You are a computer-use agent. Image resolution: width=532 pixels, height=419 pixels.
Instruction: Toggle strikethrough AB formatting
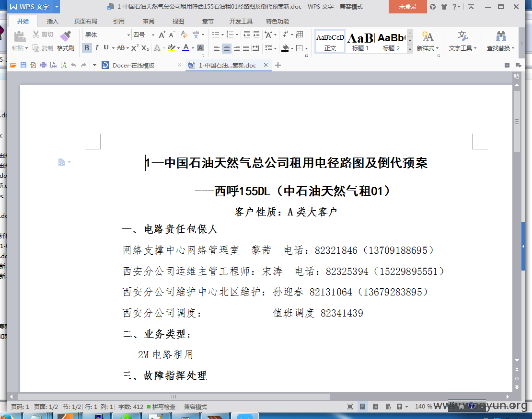(x=121, y=48)
